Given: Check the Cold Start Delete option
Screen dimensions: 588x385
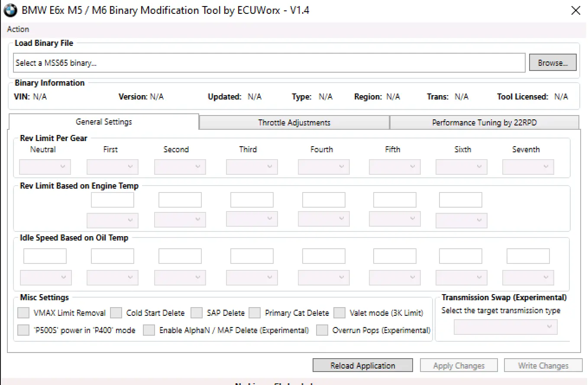Looking at the screenshot, I should coord(116,312).
